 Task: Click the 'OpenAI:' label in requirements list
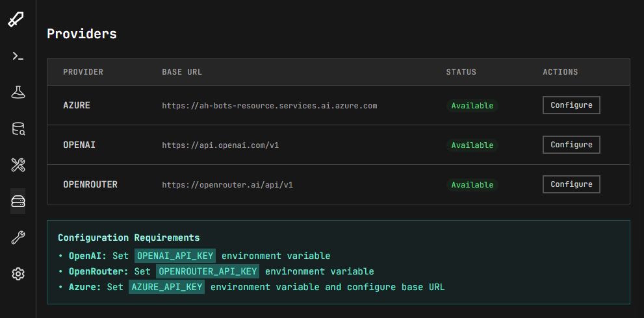(x=88, y=256)
